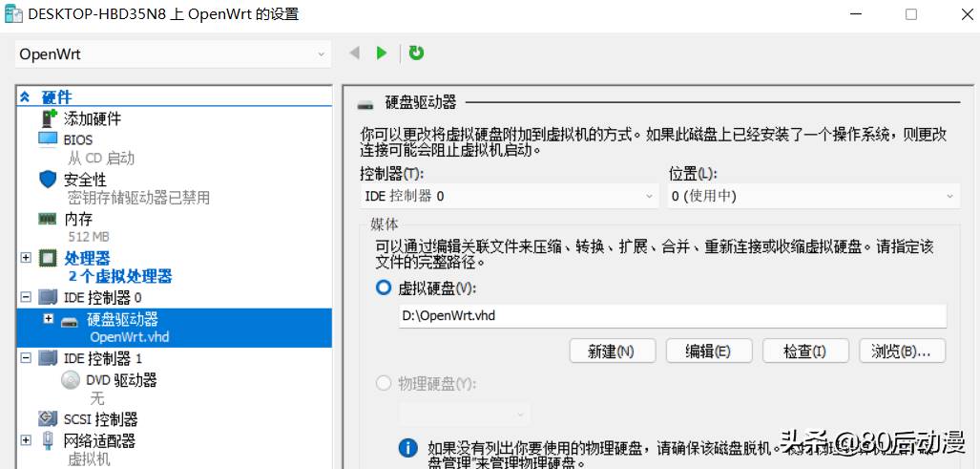Select the 物理硬盘(Y) radio button
Screen dimensions: 980x469
tap(383, 383)
